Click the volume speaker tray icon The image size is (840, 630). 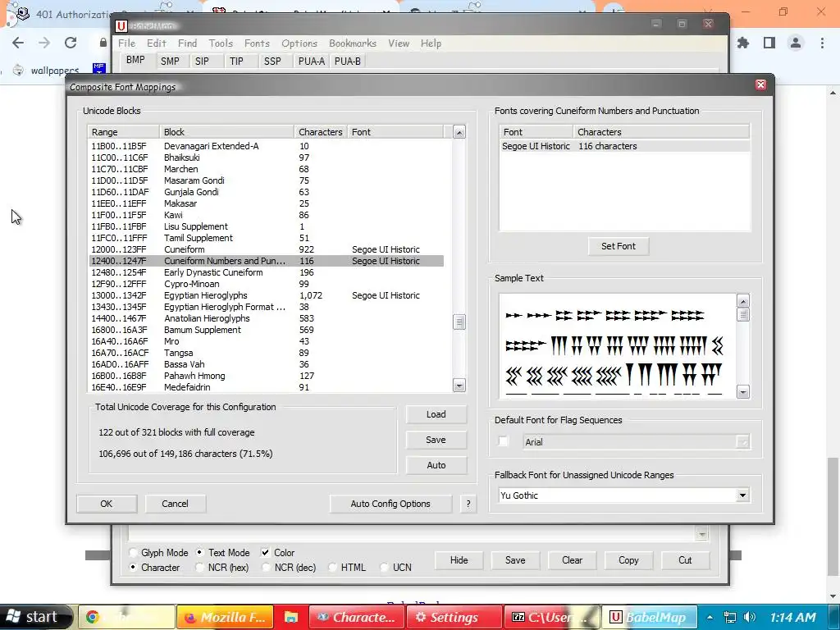pyautogui.click(x=750, y=617)
